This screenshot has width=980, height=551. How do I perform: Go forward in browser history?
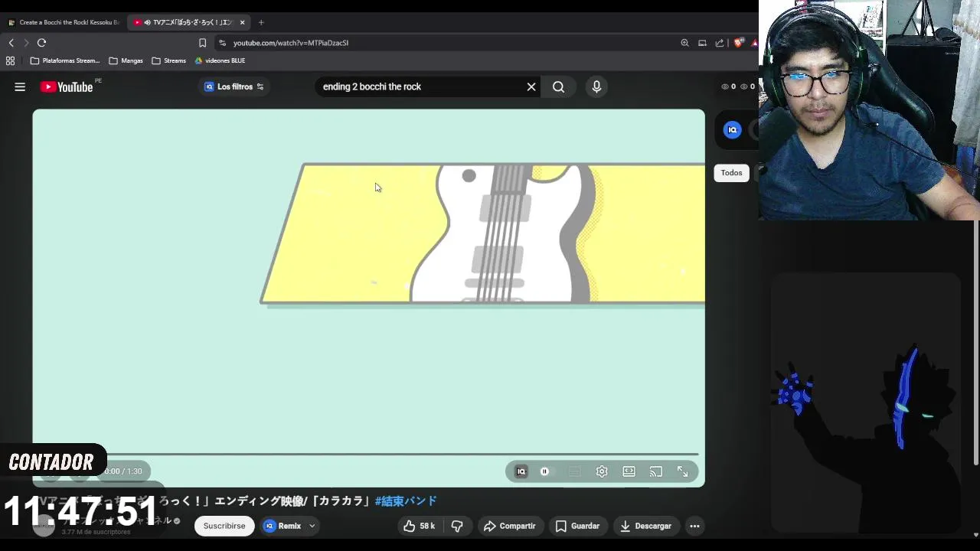(26, 43)
